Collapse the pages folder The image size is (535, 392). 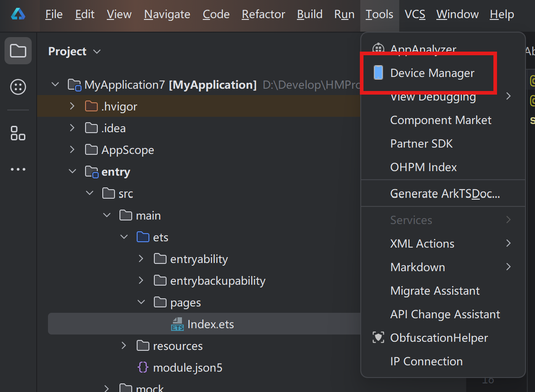(x=141, y=302)
